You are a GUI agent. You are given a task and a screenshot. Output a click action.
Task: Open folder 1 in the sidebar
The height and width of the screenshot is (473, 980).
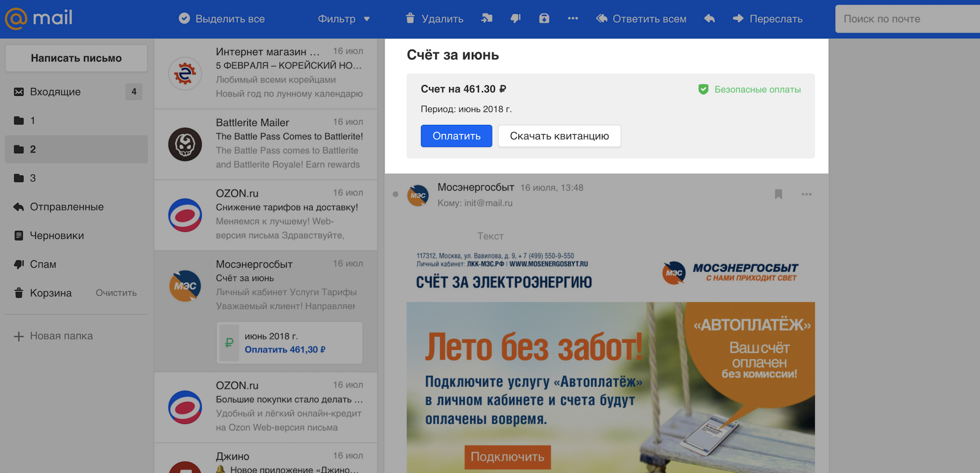coord(76,121)
